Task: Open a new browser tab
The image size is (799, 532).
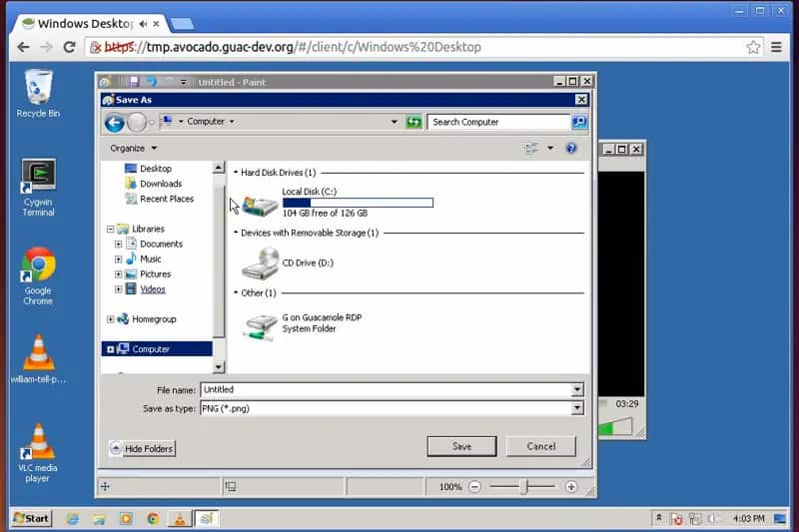Action: click(182, 23)
